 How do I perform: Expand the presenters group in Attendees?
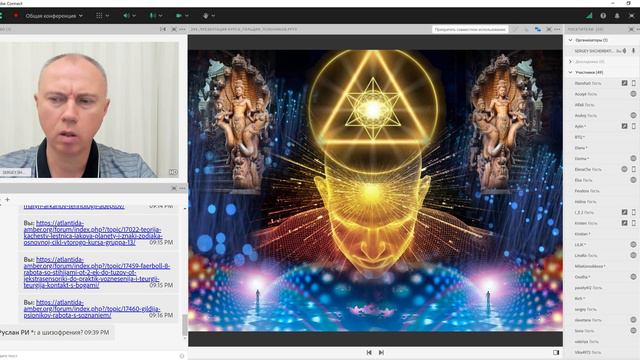(571, 62)
